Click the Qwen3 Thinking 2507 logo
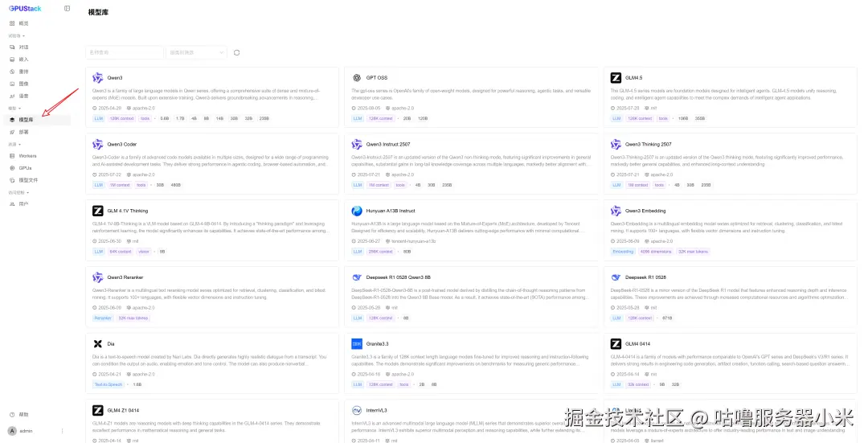868x443 pixels. coord(616,144)
